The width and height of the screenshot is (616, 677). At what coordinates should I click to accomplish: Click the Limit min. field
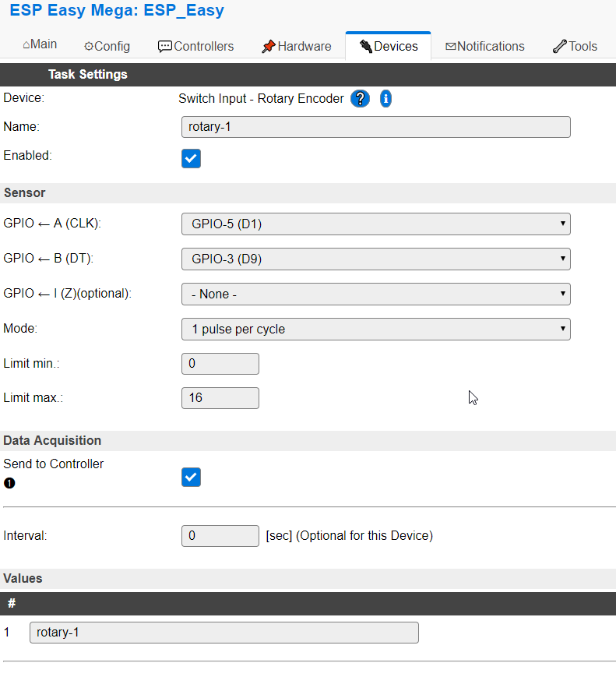(220, 364)
